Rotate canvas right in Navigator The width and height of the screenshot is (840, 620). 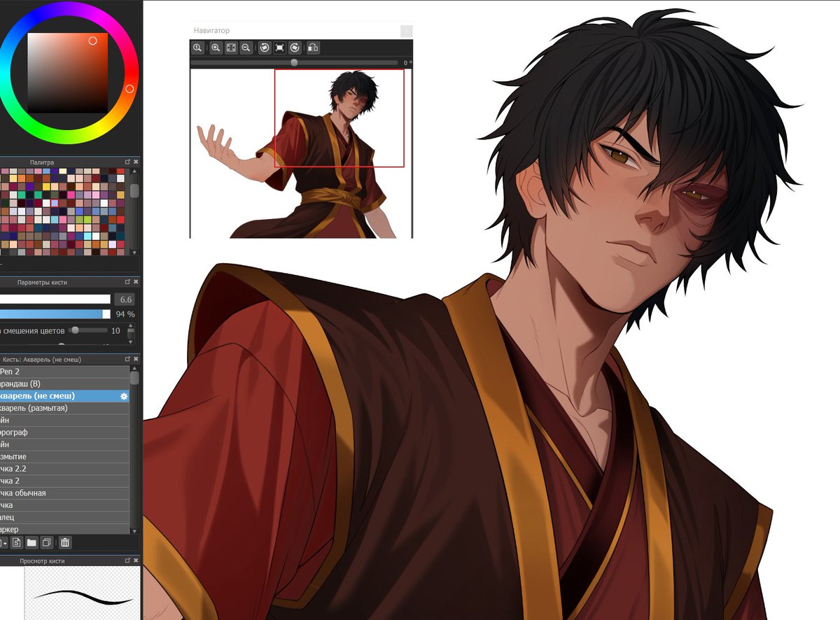coord(295,48)
